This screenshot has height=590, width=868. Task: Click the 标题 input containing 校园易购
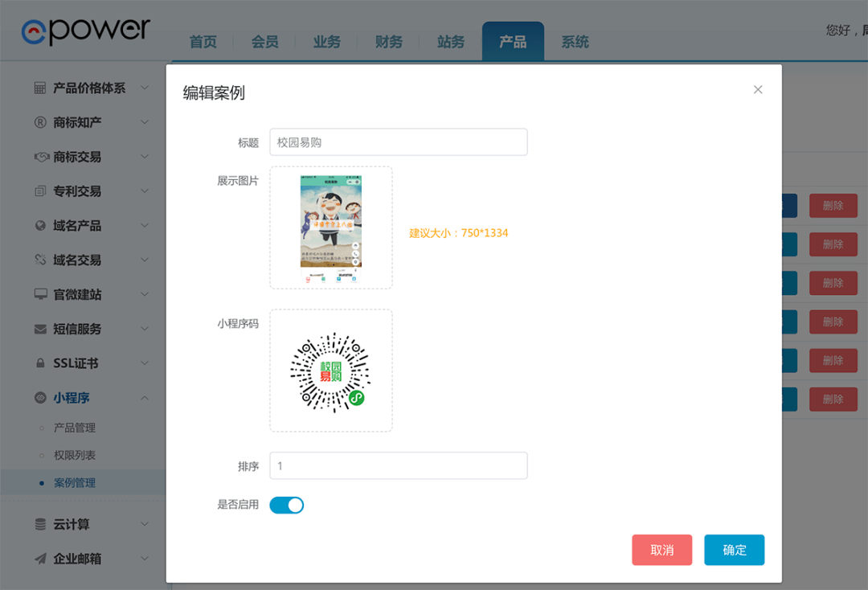pos(399,142)
